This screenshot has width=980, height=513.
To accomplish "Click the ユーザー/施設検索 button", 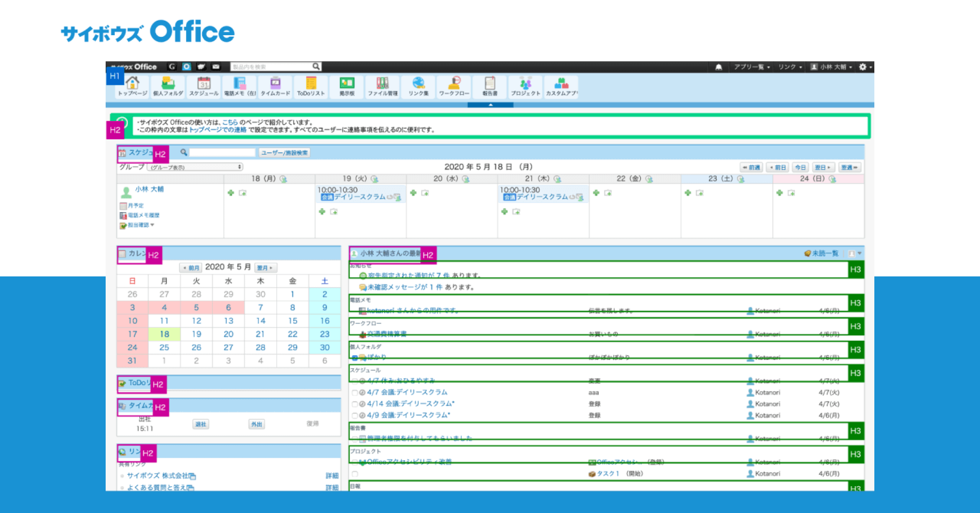I will pos(284,153).
